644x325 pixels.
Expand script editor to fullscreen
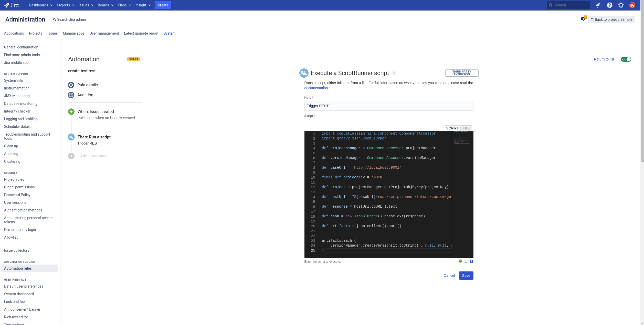pyautogui.click(x=466, y=261)
